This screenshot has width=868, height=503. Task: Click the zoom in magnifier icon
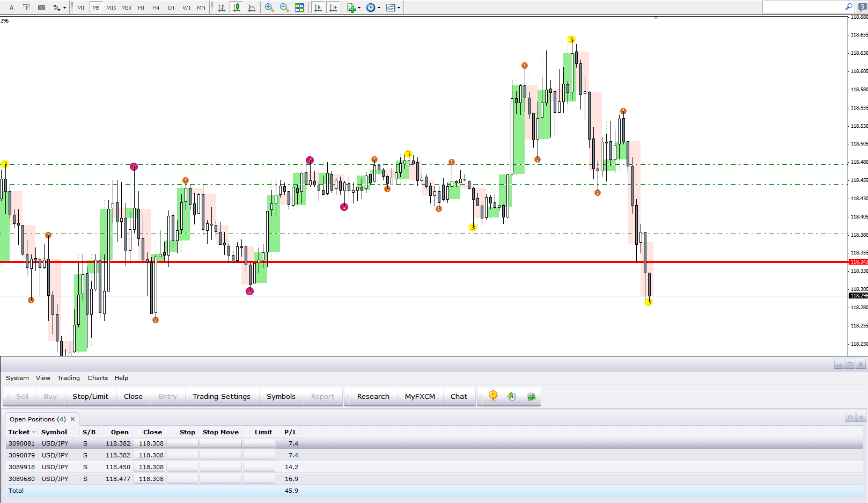click(269, 8)
